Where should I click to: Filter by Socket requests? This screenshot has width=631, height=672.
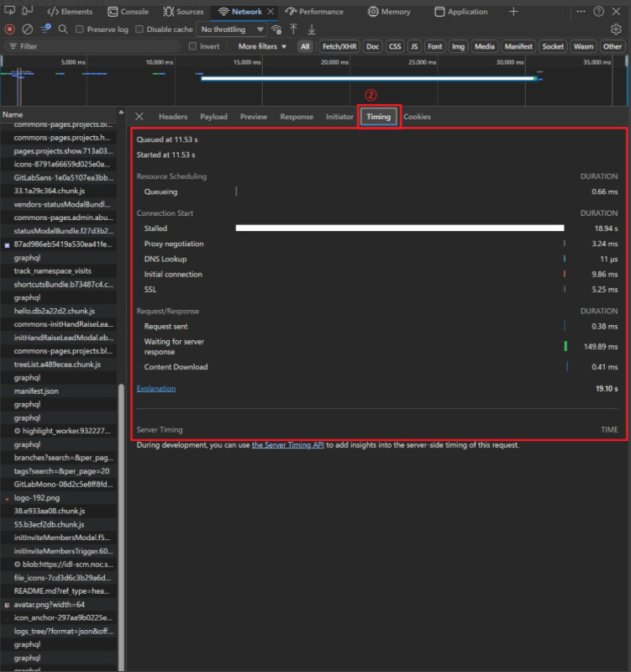click(x=553, y=46)
